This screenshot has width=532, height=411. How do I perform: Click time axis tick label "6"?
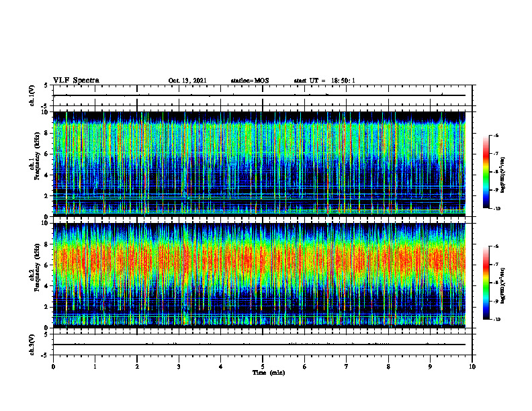coord(305,367)
